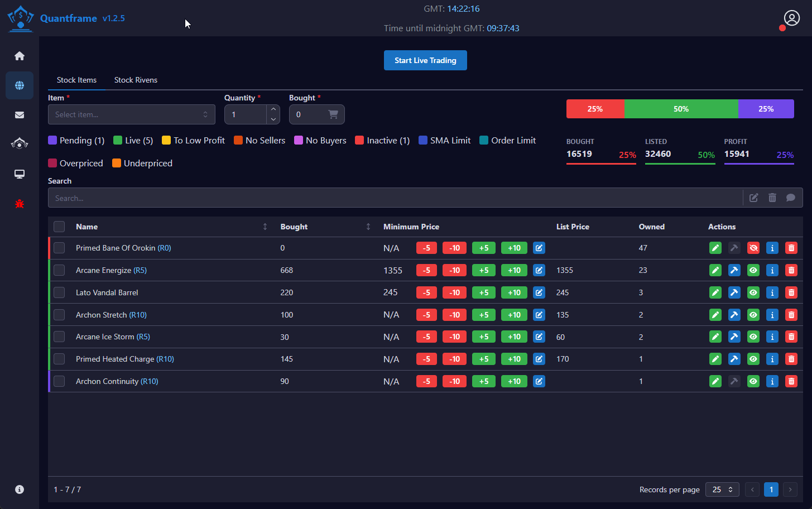This screenshot has width=812, height=509.
Task: Open the Warframe Market sidebar icon
Action: pos(20,144)
